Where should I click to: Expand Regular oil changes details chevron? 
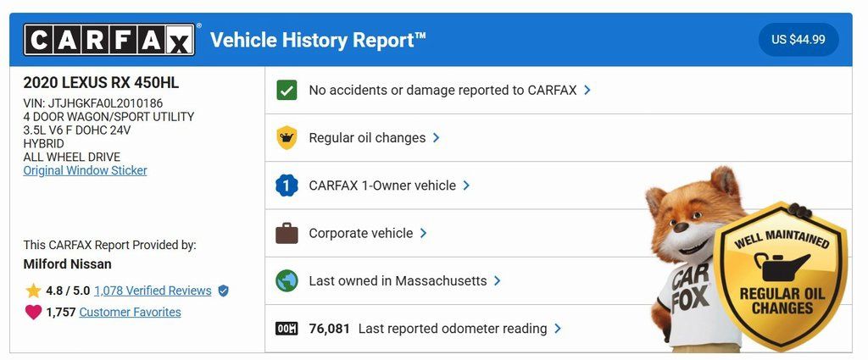(437, 138)
